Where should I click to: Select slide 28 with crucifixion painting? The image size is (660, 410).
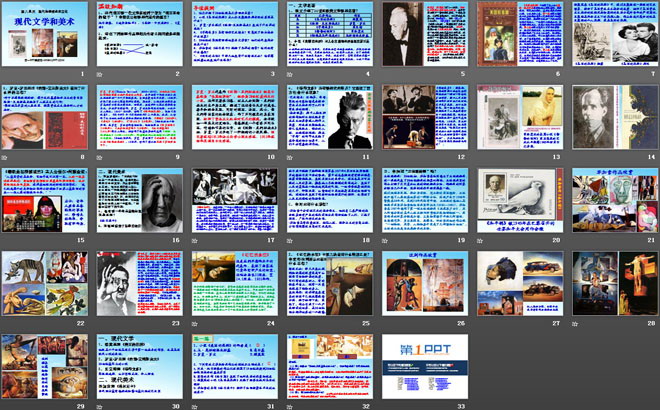[615, 283]
